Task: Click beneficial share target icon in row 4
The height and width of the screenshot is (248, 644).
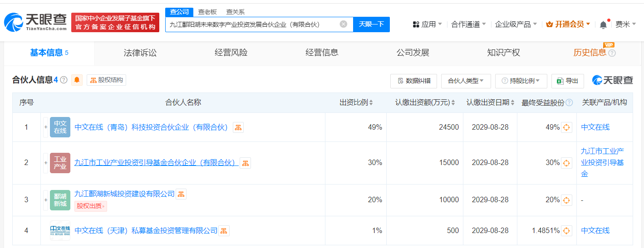Action: coord(566,231)
